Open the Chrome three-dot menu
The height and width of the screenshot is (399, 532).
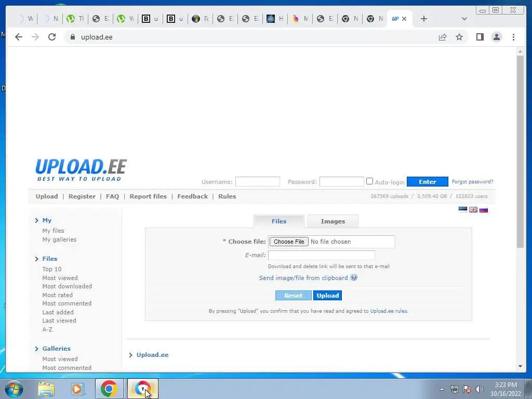pos(513,37)
